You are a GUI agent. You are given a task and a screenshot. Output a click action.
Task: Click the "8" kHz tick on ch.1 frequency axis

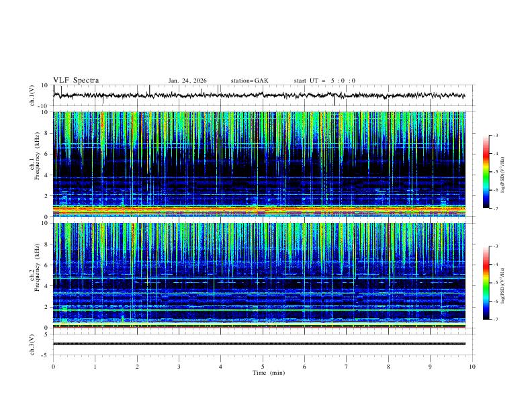[46, 133]
